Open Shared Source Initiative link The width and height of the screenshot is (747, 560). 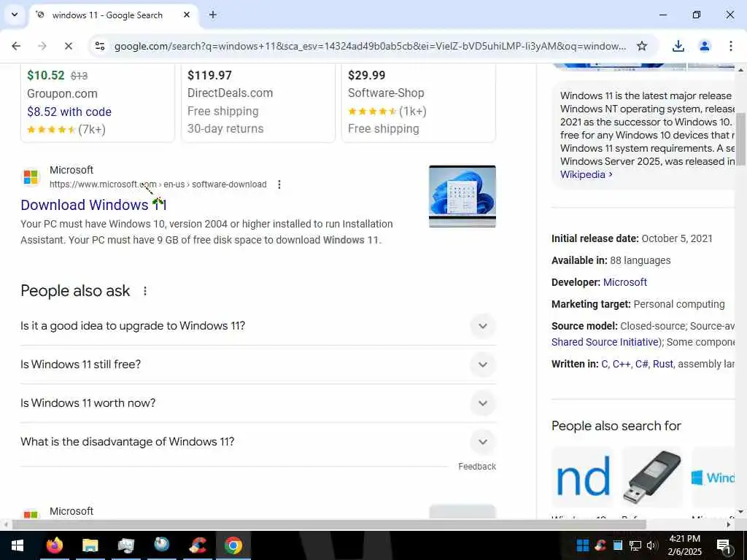coord(605,342)
